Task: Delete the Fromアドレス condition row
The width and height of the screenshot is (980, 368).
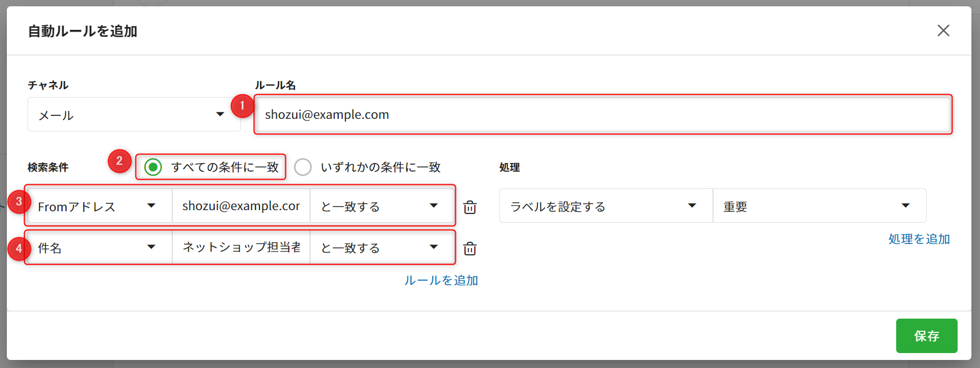Action: 470,207
